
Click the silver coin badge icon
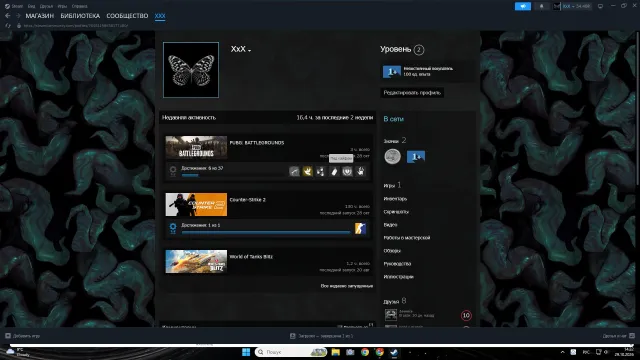(x=393, y=157)
